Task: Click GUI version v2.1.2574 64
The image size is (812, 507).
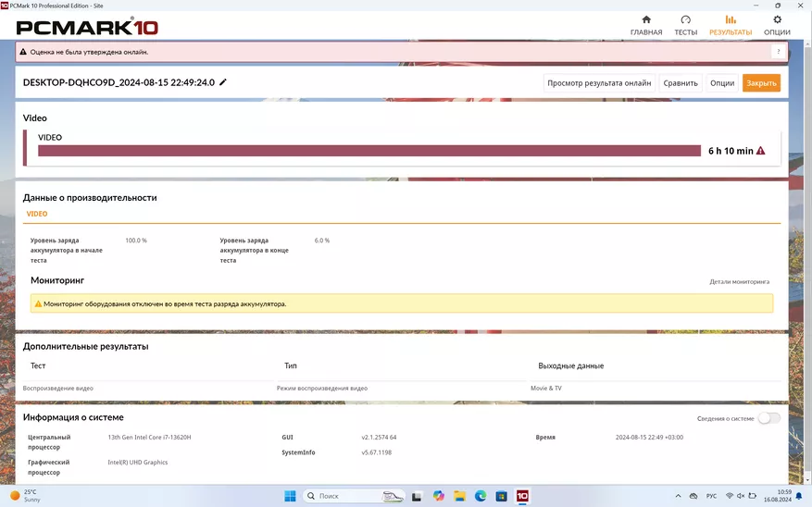Action: pyautogui.click(x=379, y=438)
